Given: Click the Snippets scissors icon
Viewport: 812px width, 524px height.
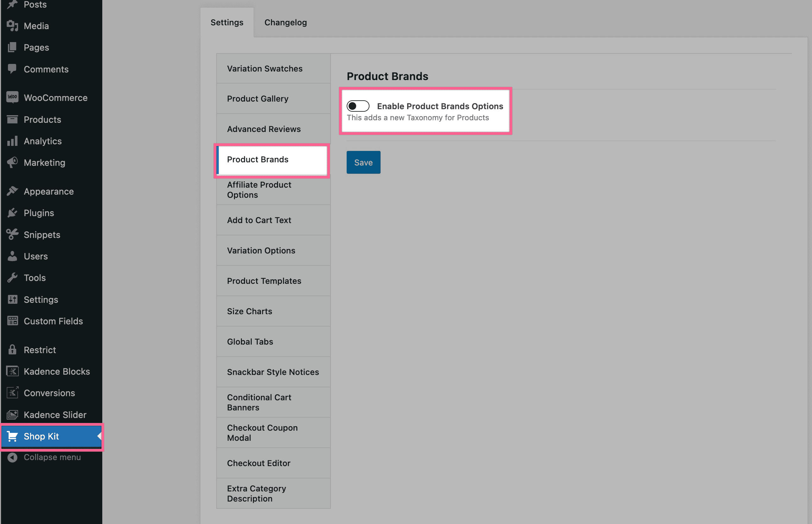Looking at the screenshot, I should (12, 234).
